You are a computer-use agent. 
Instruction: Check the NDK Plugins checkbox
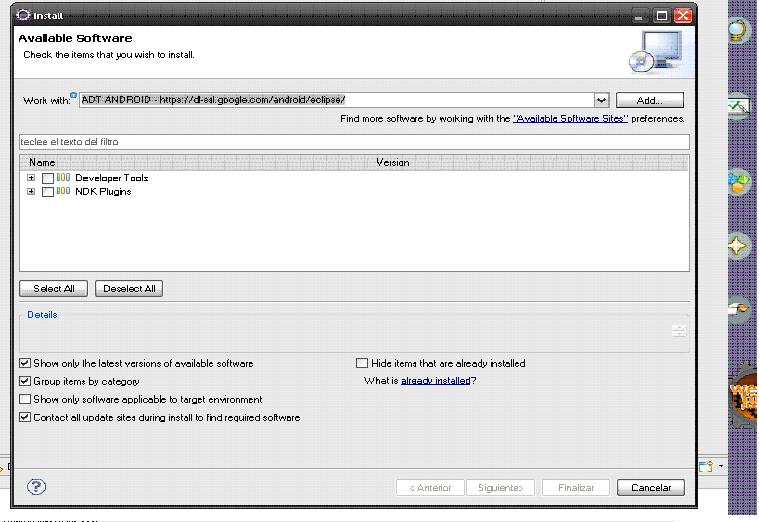point(47,192)
